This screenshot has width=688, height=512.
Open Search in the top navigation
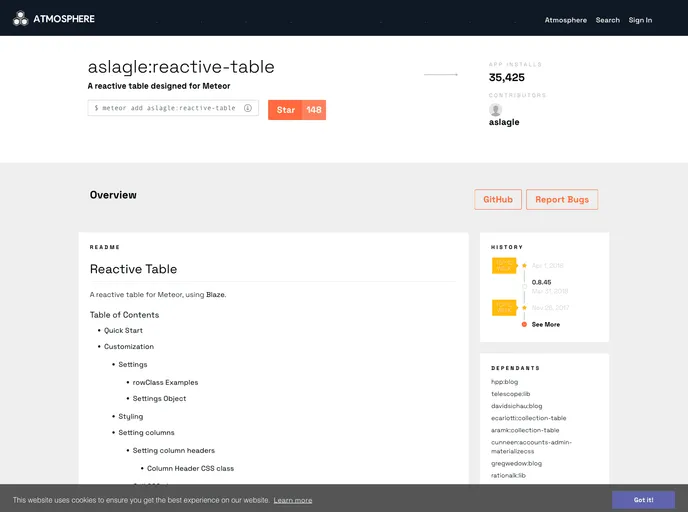608,20
